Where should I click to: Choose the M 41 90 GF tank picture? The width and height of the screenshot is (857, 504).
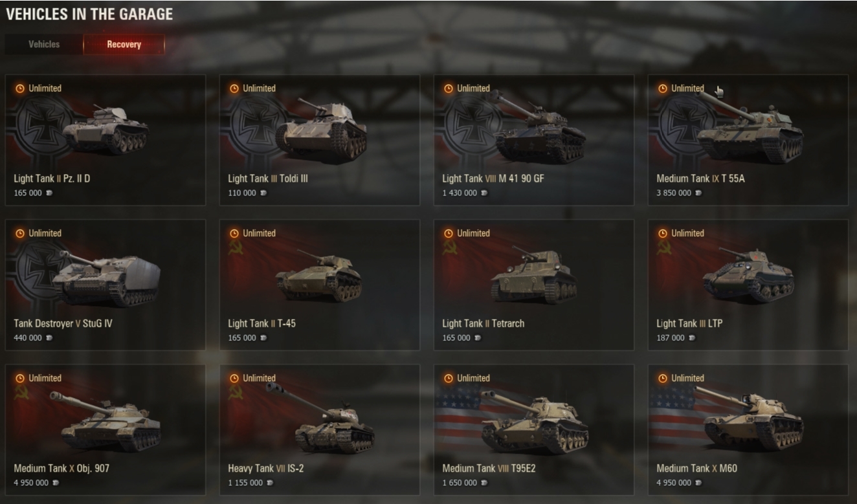[537, 127]
